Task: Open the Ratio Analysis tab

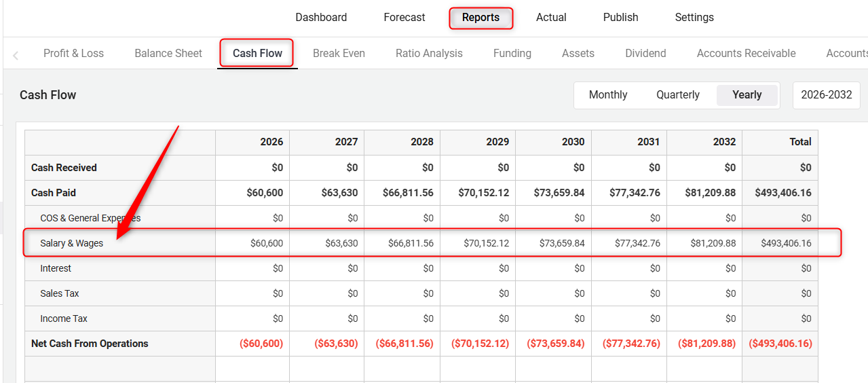Action: tap(429, 53)
